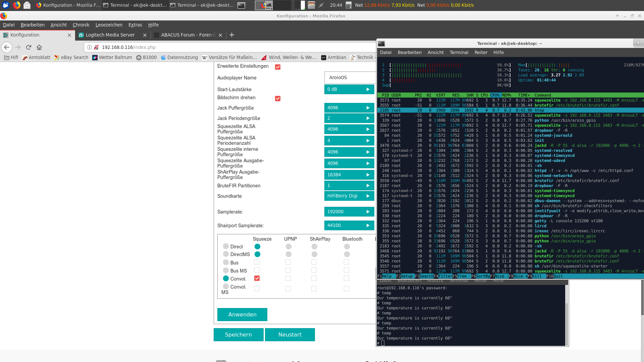Click the Firefox forward navigation arrow
Screen dimensions: 644x362
pyautogui.click(x=18, y=47)
